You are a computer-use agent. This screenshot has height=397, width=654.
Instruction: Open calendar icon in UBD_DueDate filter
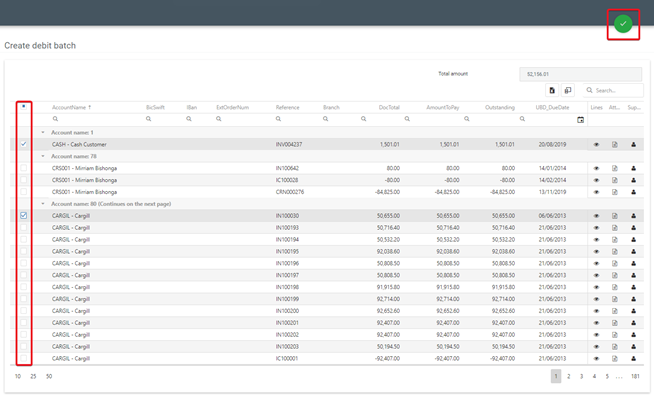coord(580,120)
